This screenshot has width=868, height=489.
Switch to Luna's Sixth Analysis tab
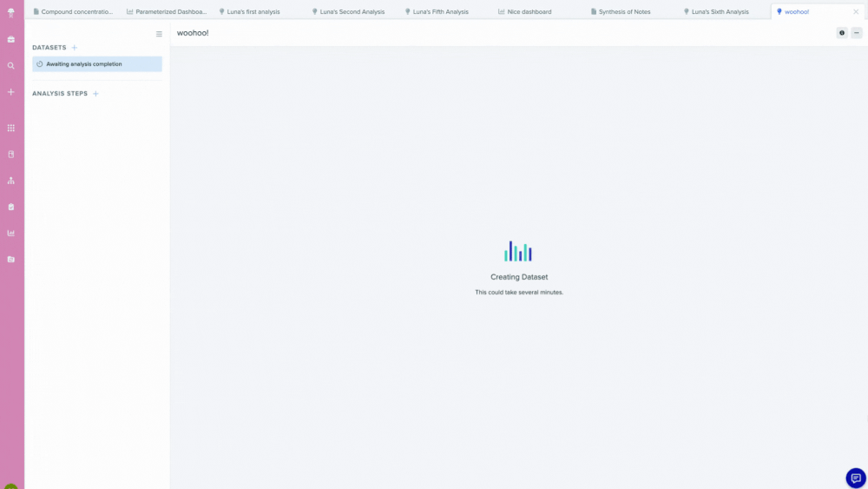(x=716, y=11)
